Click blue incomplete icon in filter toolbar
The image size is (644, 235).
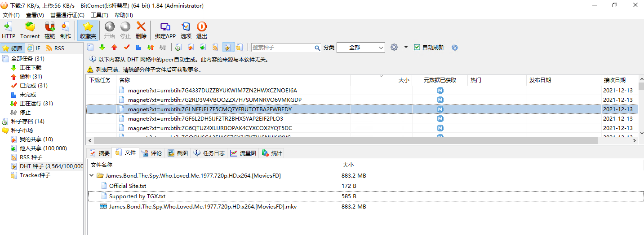tap(138, 47)
